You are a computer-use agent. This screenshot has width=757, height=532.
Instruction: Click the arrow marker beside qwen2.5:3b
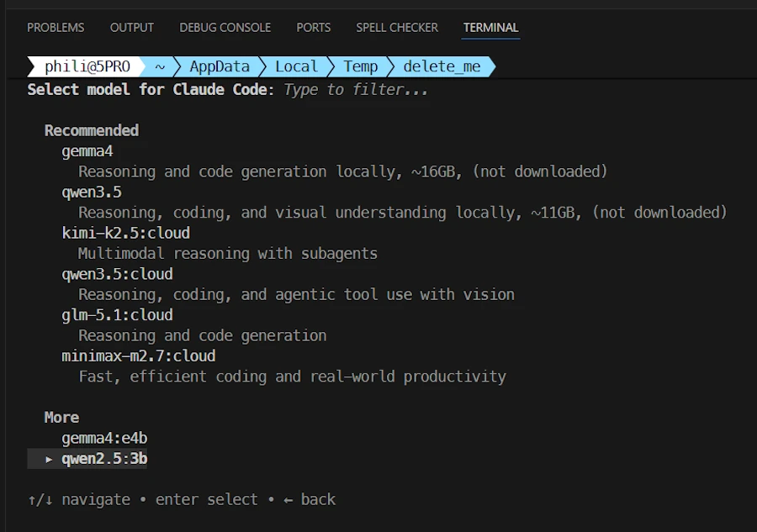click(x=49, y=459)
